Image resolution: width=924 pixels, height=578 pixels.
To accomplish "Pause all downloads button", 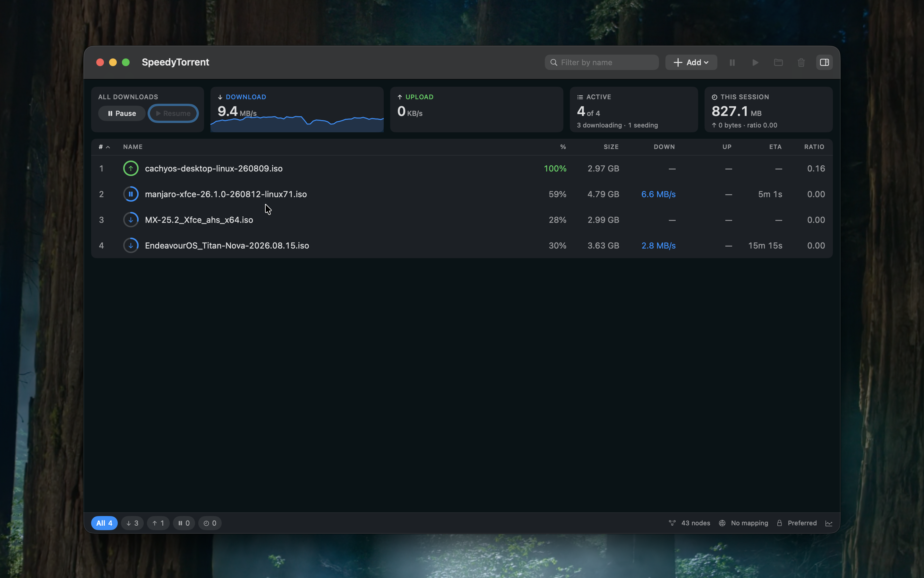I will 121,114.
